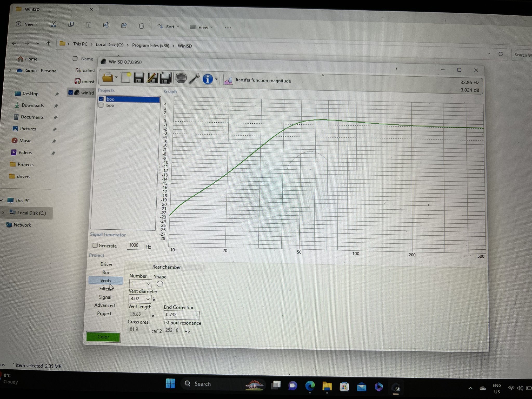Open options with the wrench icon
Image resolution: width=532 pixels, height=399 pixels.
[194, 78]
